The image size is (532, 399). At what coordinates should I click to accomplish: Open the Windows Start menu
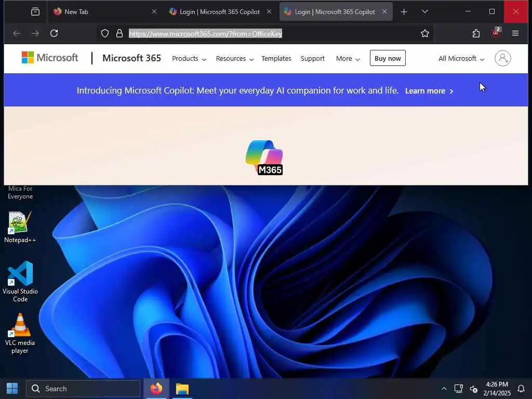coord(12,389)
